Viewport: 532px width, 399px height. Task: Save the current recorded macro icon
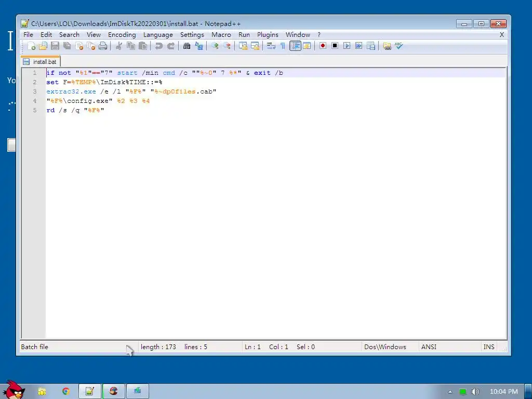tap(371, 46)
